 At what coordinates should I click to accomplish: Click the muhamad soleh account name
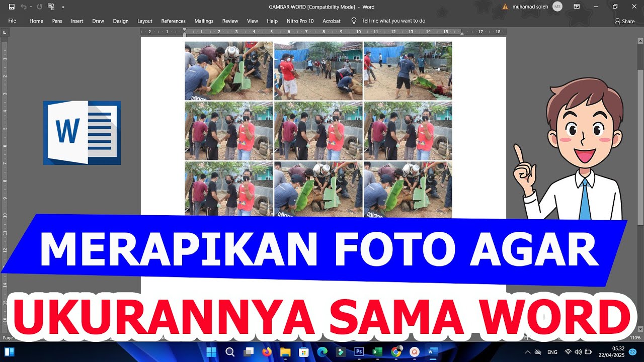(x=530, y=7)
